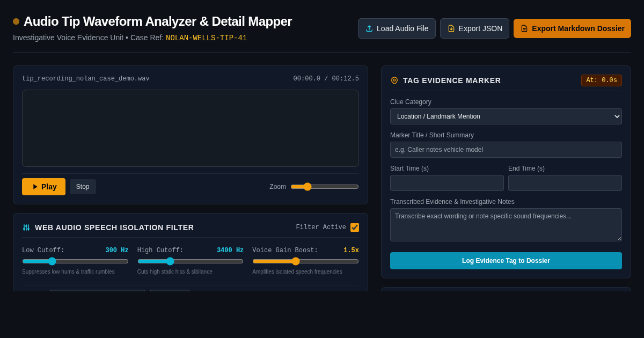Click the Tag Evidence Marker heading
Viewport: 644px width, 338px height.
[452, 80]
